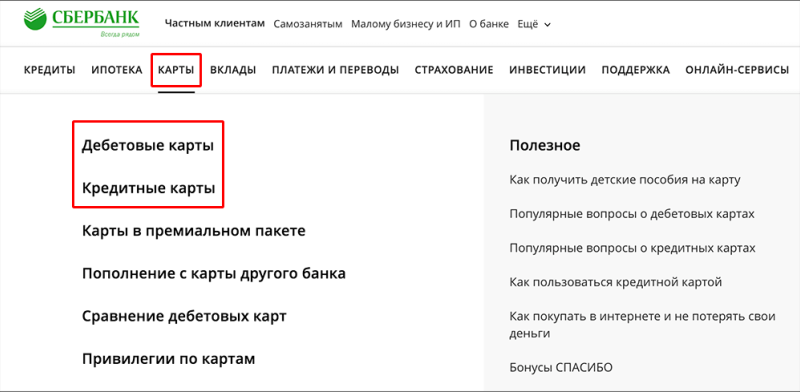This screenshot has height=392, width=800.
Task: Open the О банке page
Action: (489, 24)
